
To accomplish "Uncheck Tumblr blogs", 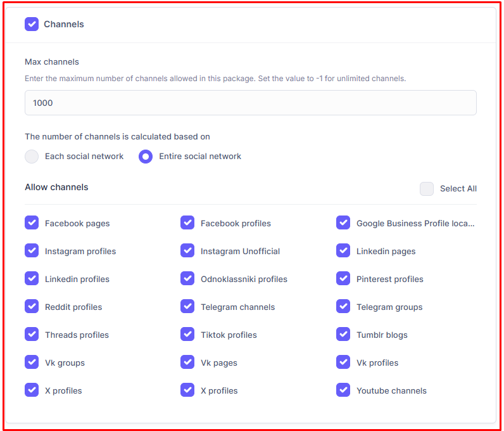I will pos(343,335).
